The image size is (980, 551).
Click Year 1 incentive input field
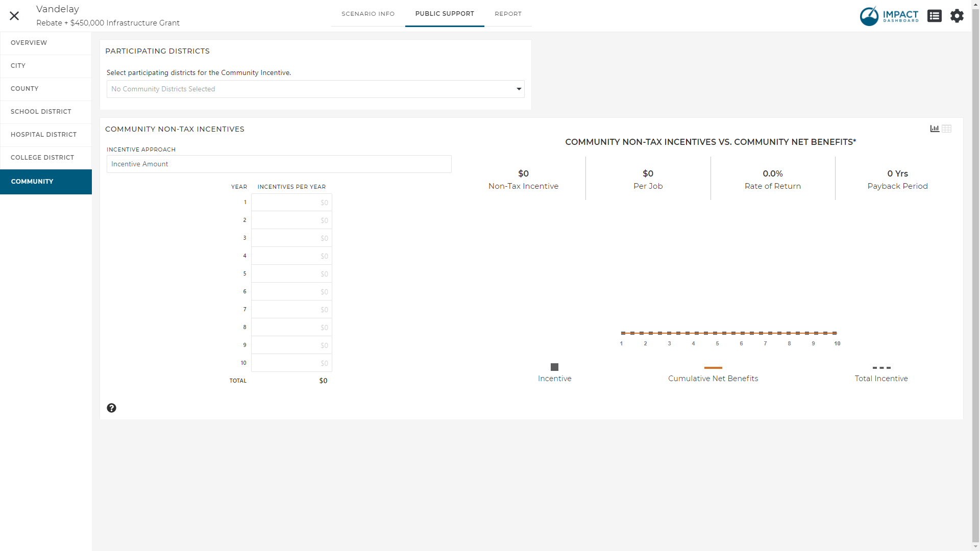(291, 203)
